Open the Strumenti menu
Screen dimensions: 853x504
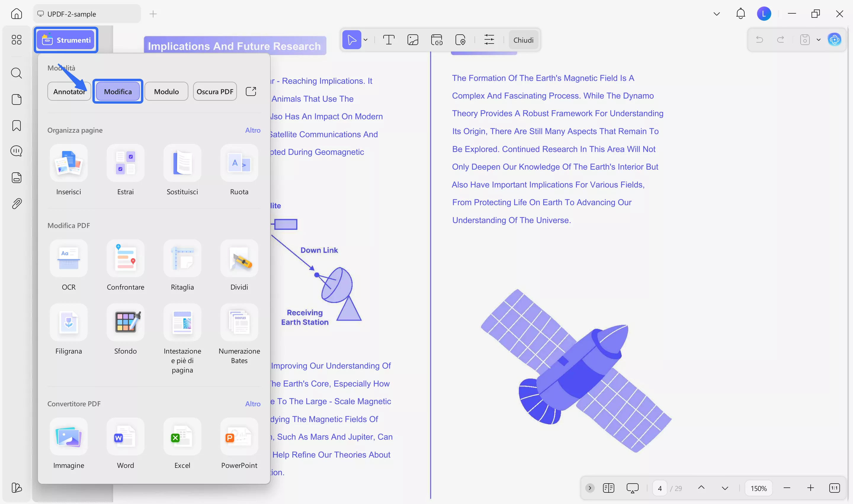coord(66,40)
